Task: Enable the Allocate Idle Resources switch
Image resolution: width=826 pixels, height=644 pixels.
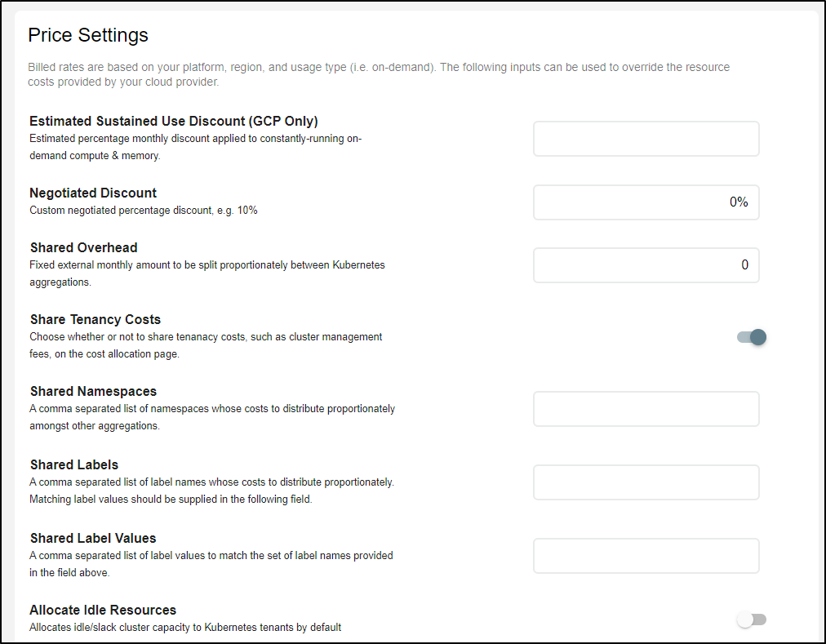Action: (752, 620)
